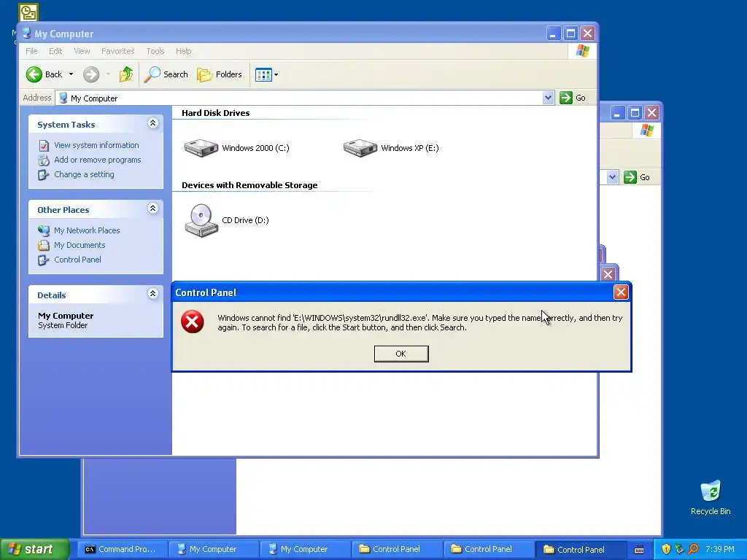Open the Favorites menu
The height and width of the screenshot is (560, 747).
[x=117, y=51]
